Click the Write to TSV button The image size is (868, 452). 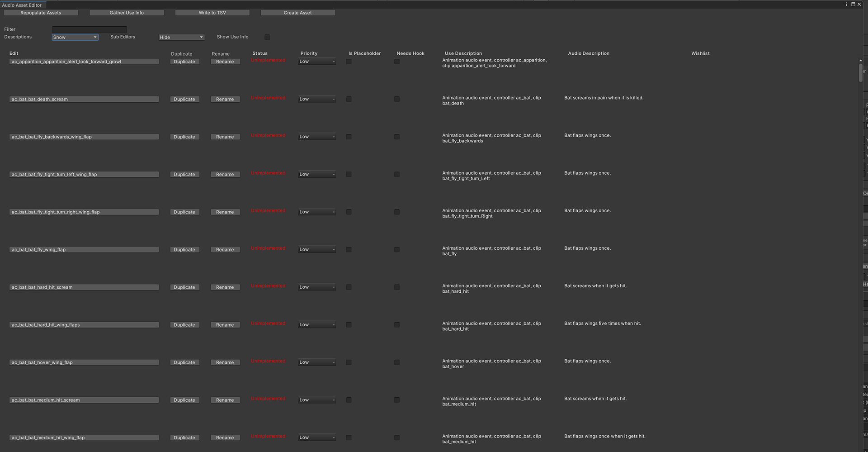coord(212,13)
